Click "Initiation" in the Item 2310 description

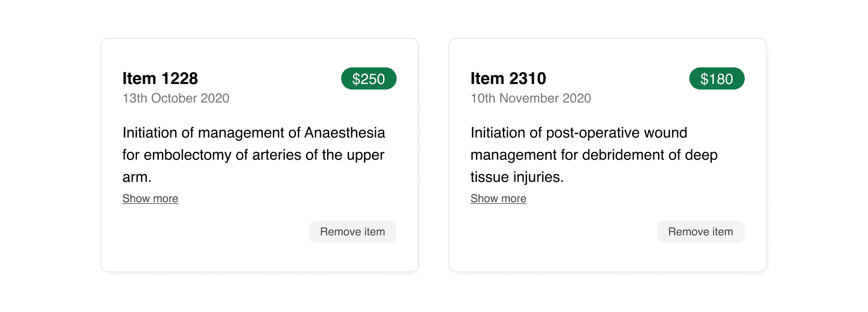click(x=498, y=133)
